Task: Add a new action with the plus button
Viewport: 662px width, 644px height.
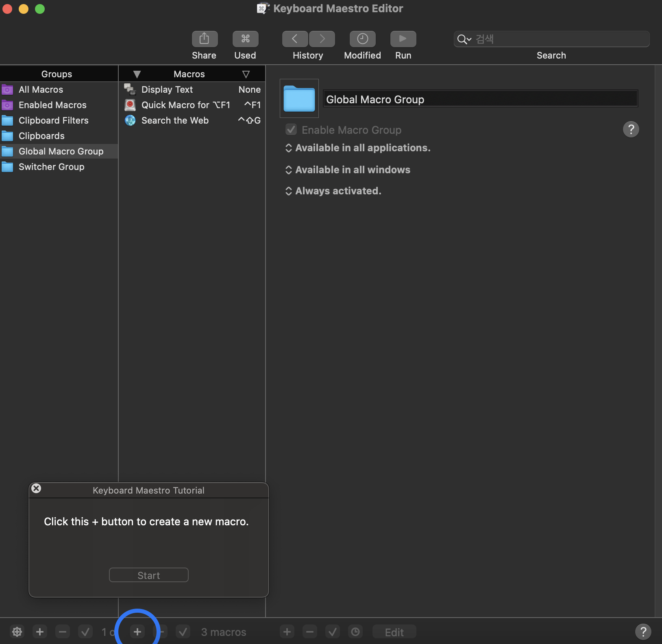Action: pos(287,632)
